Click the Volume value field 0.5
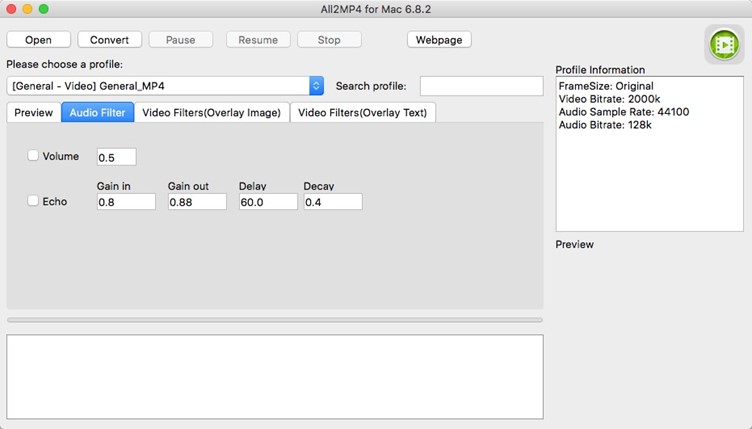Image resolution: width=752 pixels, height=429 pixels. (x=117, y=157)
